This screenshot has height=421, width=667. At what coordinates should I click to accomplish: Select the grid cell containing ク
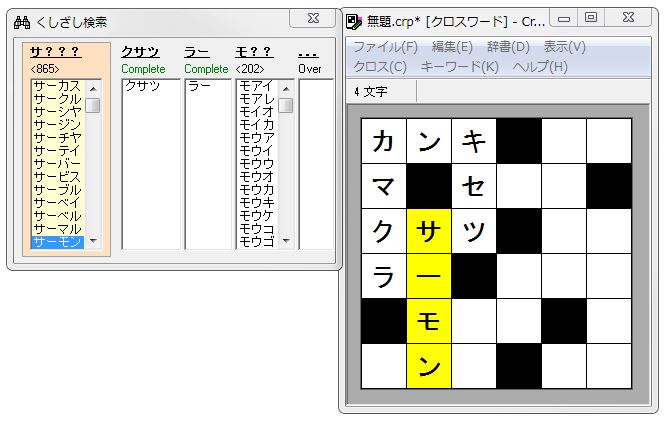384,231
